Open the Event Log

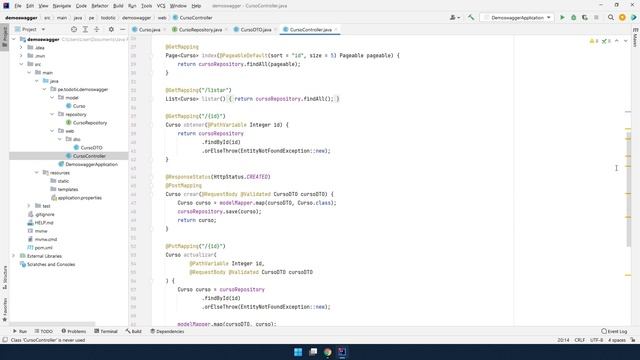[614, 331]
